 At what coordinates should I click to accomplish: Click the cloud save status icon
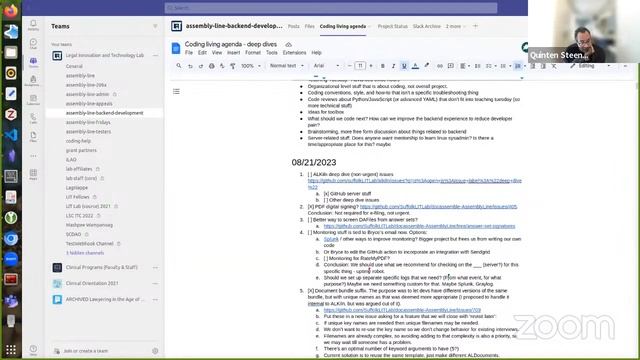(x=289, y=44)
